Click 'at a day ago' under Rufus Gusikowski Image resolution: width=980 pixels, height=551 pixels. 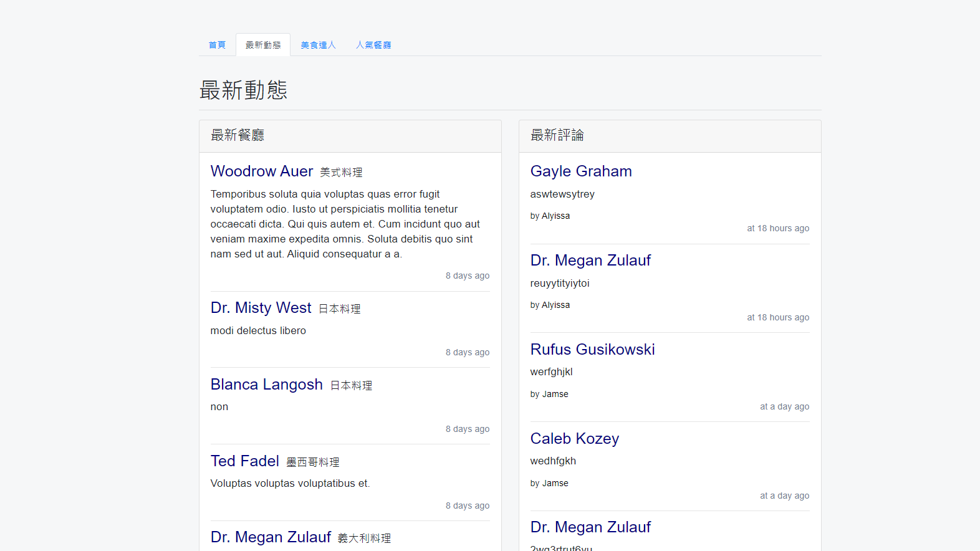pos(784,407)
